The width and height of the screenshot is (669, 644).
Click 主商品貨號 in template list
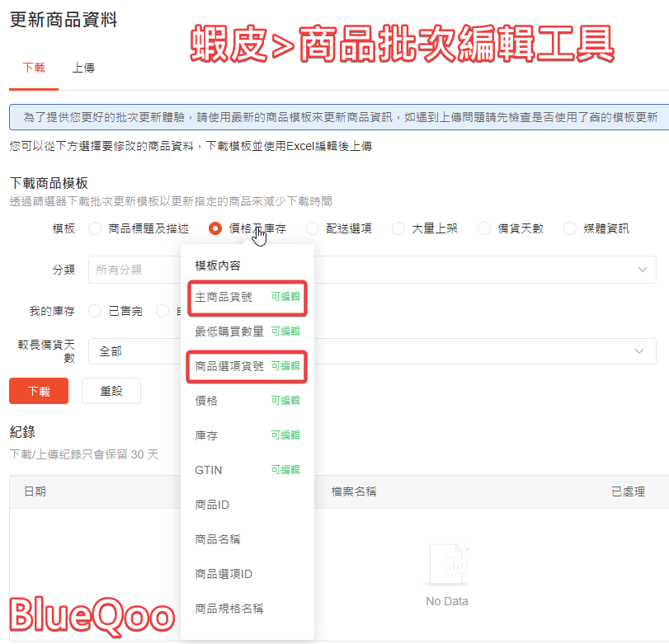(224, 297)
